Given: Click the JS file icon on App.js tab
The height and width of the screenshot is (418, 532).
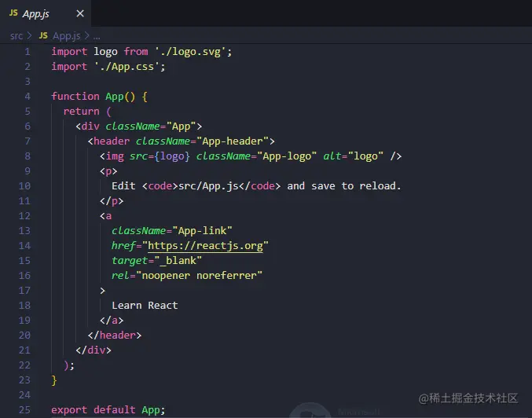Looking at the screenshot, I should point(13,13).
